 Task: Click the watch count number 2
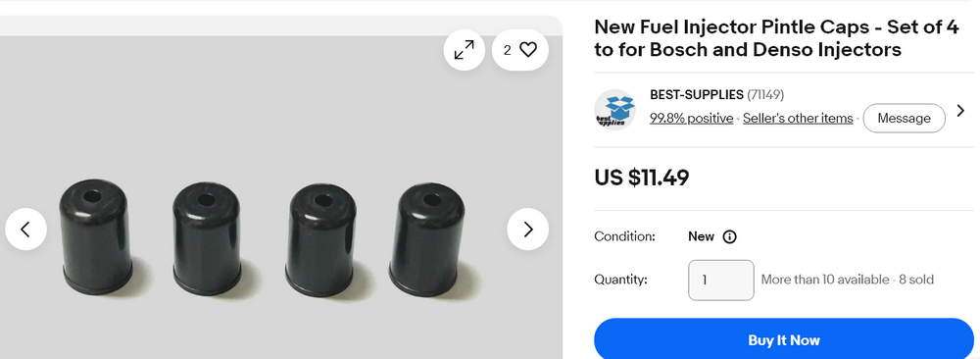coord(507,50)
